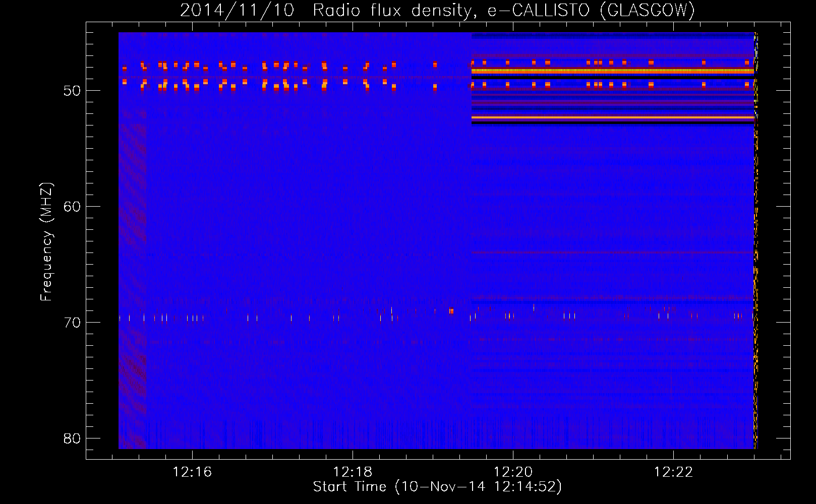Click the 50 frequency tick label
Viewport: 816px width, 504px height.
tap(72, 91)
